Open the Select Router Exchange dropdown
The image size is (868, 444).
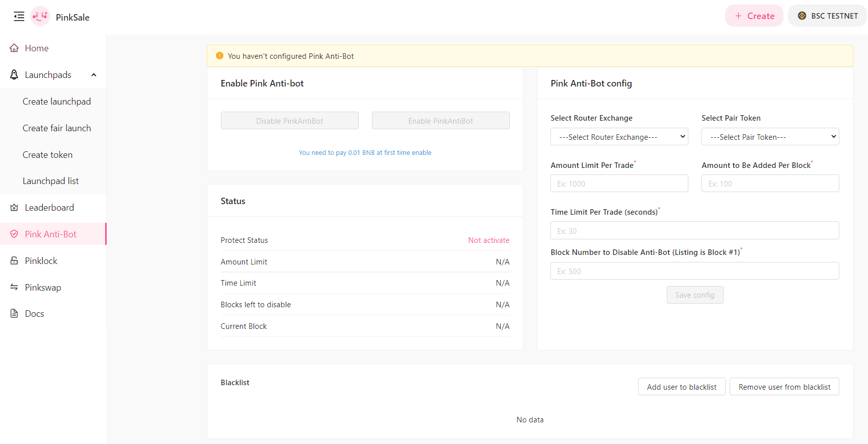pos(619,137)
